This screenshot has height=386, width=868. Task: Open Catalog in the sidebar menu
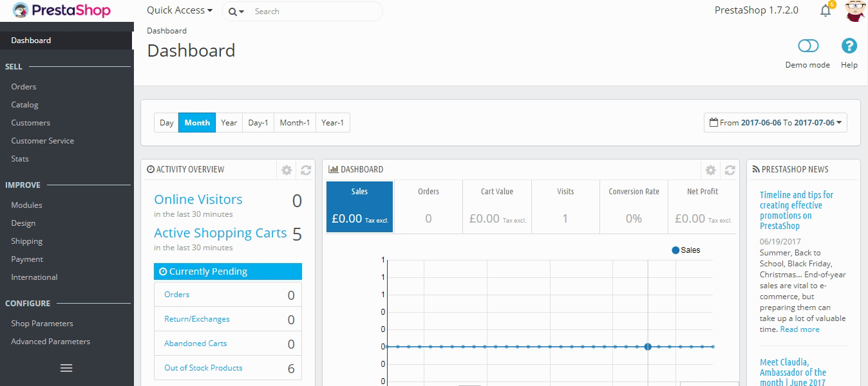pos(24,105)
